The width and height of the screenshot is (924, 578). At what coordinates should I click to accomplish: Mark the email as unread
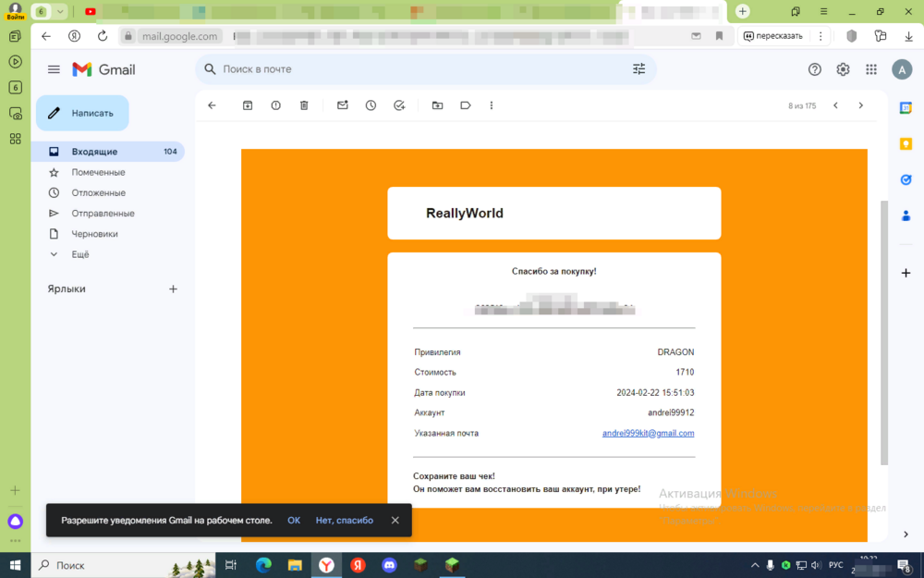click(x=343, y=105)
